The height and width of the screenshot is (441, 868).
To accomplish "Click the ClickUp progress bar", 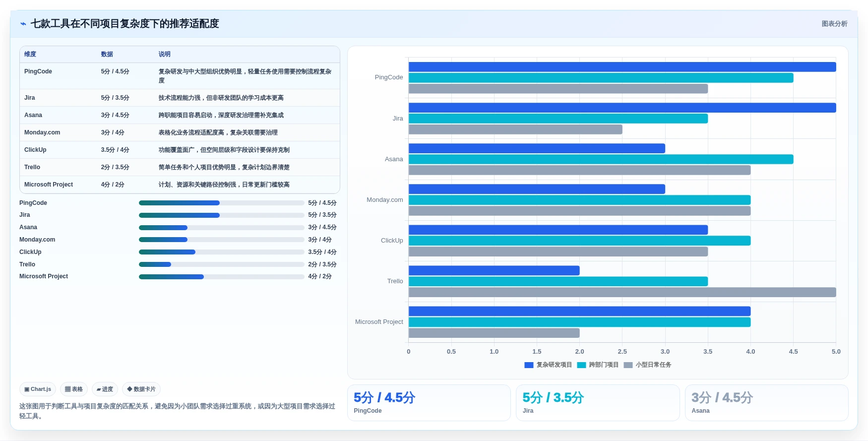I will coord(222,252).
